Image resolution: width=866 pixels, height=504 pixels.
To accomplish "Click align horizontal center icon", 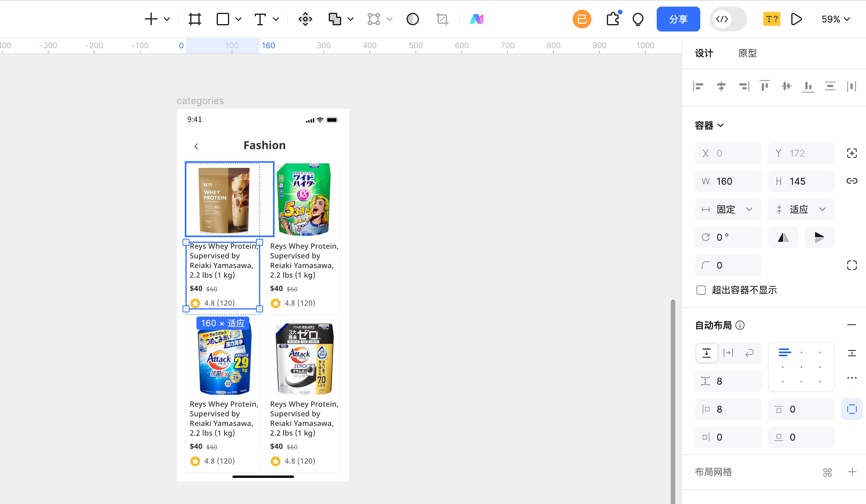I will (x=721, y=86).
